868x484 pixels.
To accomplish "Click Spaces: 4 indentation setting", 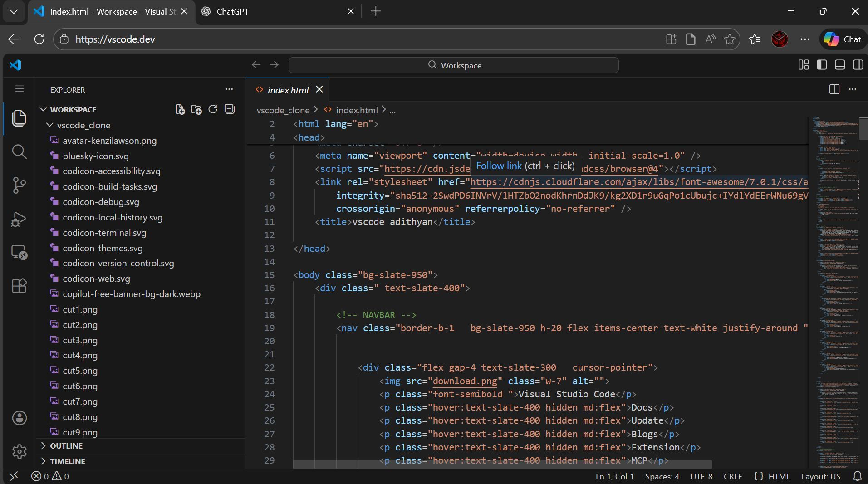I will 662,476.
